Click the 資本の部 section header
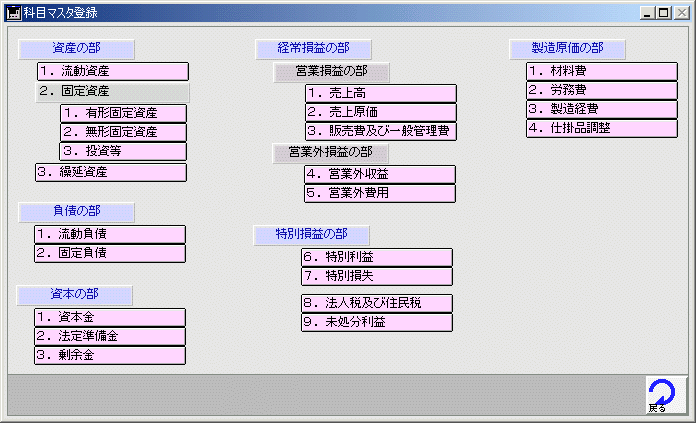This screenshot has width=696, height=423. coord(75,295)
